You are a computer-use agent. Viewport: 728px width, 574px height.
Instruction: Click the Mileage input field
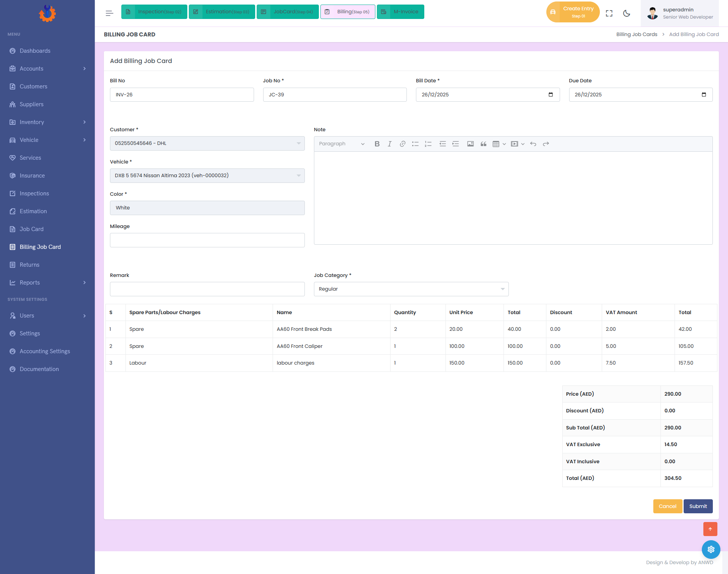point(207,240)
